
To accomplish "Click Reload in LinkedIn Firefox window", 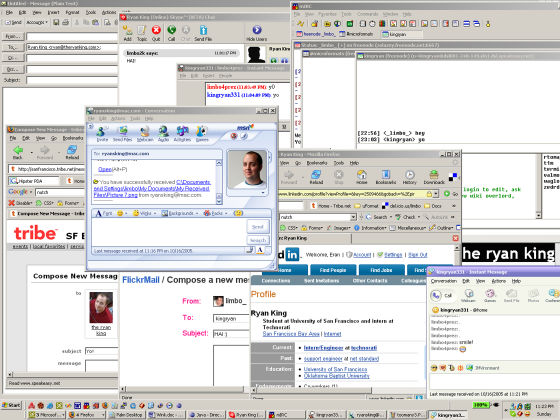I will [316, 177].
